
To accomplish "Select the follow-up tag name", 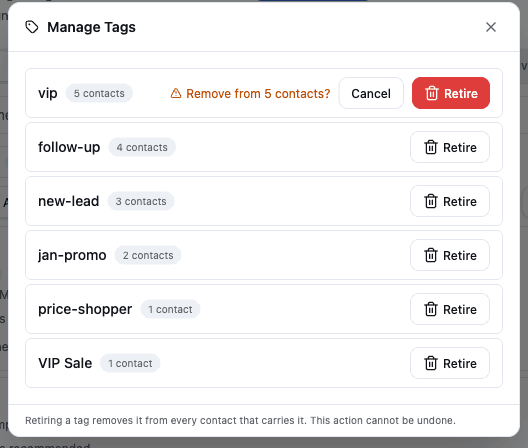I will point(69,147).
